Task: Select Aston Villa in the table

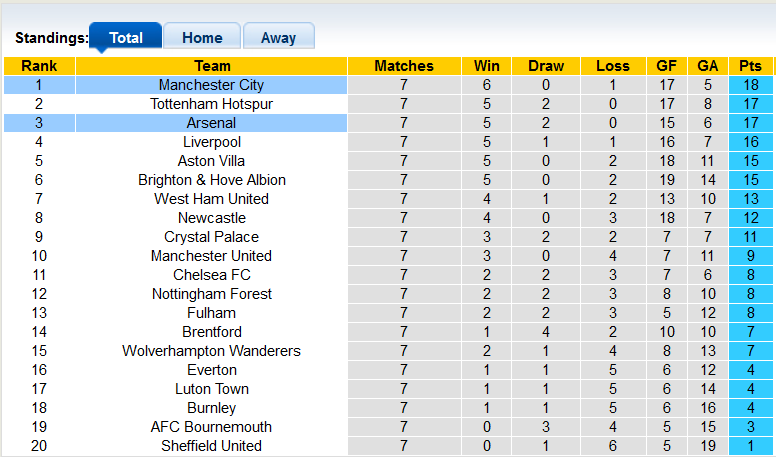Action: coord(211,161)
